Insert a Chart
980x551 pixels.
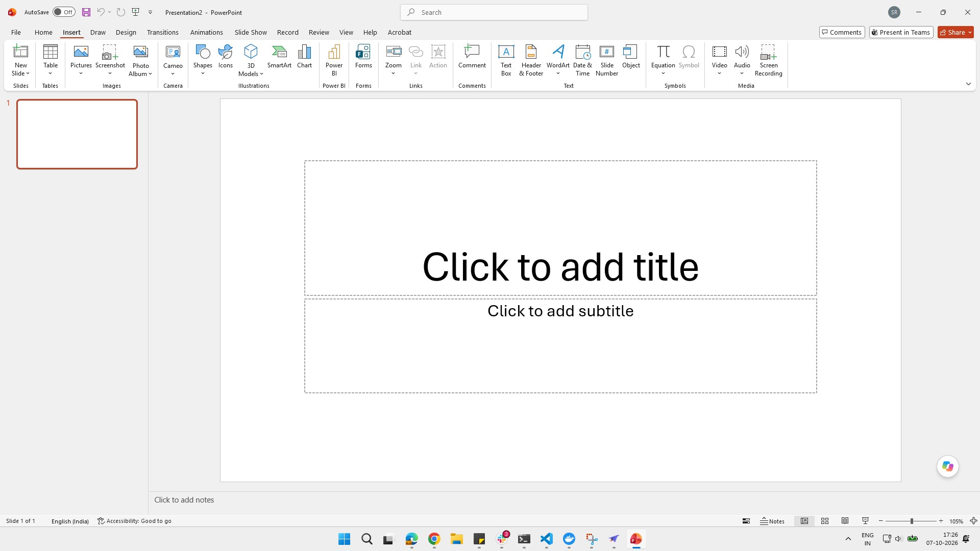(x=304, y=56)
